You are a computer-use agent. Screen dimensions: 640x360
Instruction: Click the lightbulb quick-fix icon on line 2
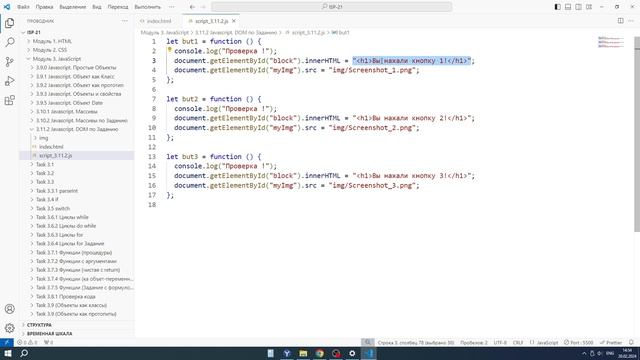pos(169,50)
